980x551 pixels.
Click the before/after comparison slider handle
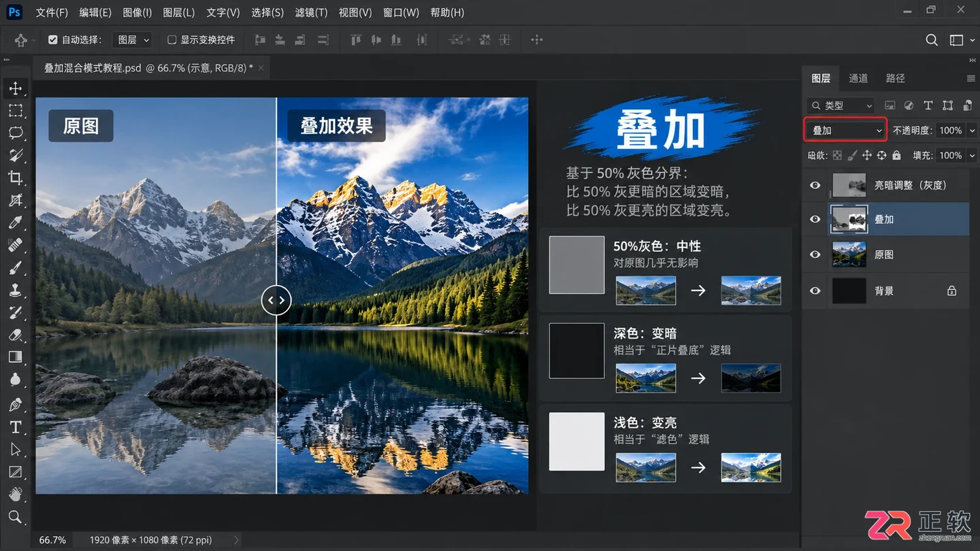(x=276, y=300)
